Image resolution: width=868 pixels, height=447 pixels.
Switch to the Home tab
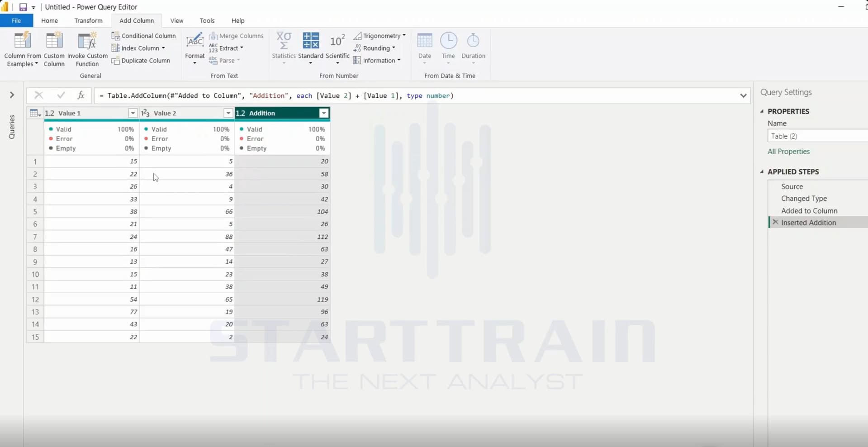(x=49, y=20)
